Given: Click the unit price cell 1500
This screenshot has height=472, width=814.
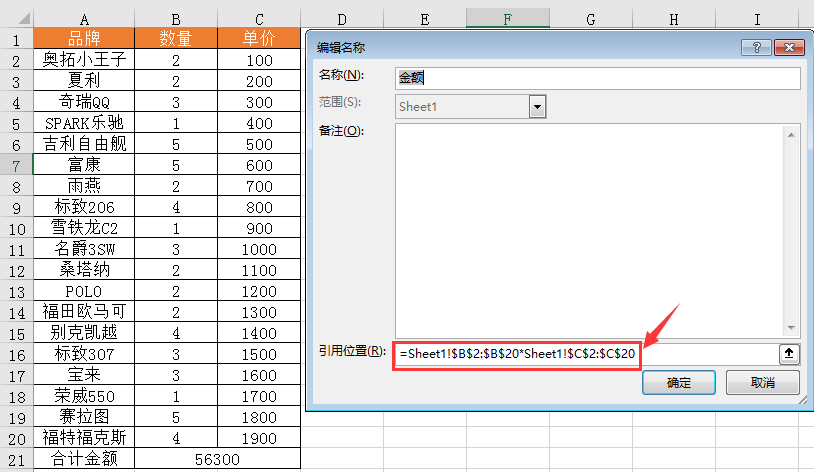Looking at the screenshot, I should [259, 354].
